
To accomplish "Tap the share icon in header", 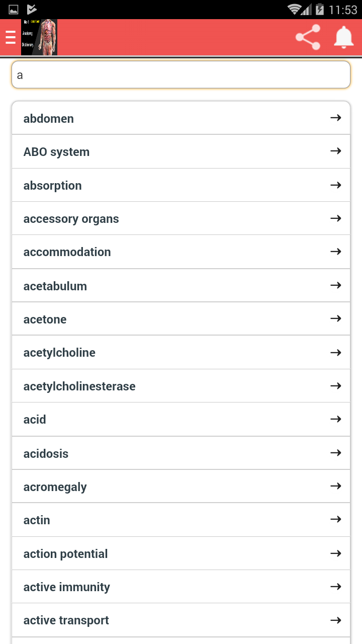I will pos(308,37).
